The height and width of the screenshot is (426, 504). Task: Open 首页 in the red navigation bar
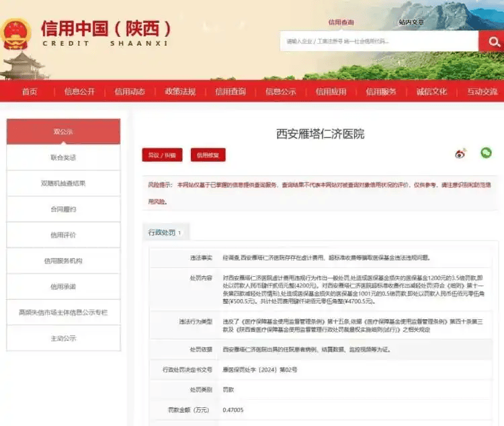30,92
